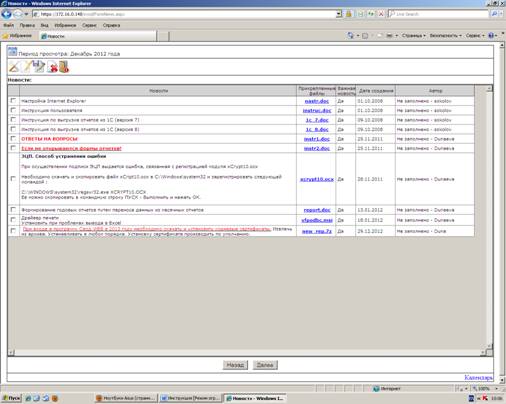Click the red delete news icon
This screenshot has height=404, width=506.
click(x=52, y=67)
